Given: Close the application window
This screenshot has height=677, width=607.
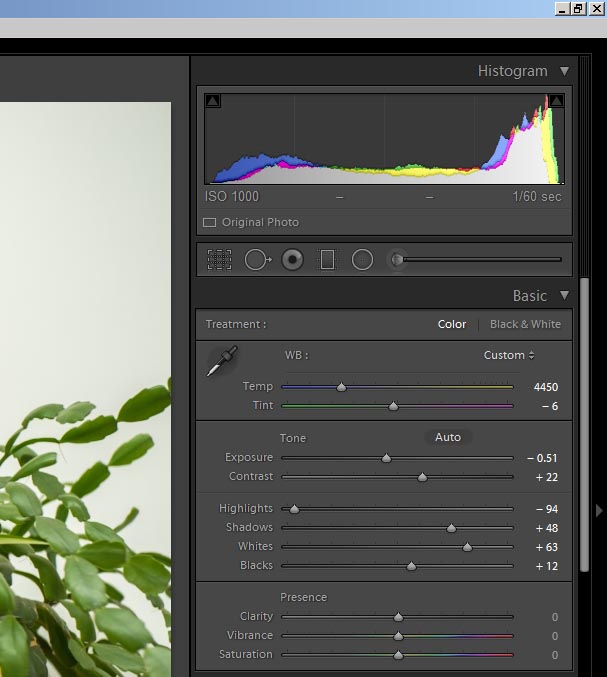Looking at the screenshot, I should coord(597,9).
